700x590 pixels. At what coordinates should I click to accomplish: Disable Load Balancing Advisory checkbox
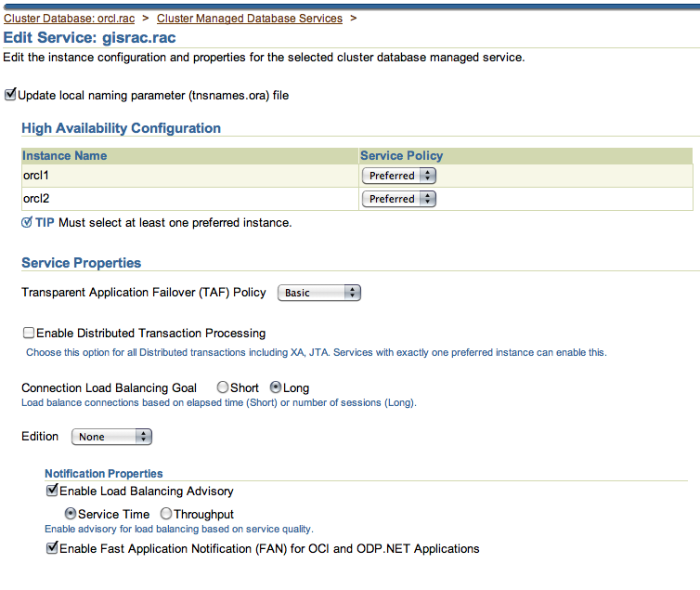tap(52, 491)
